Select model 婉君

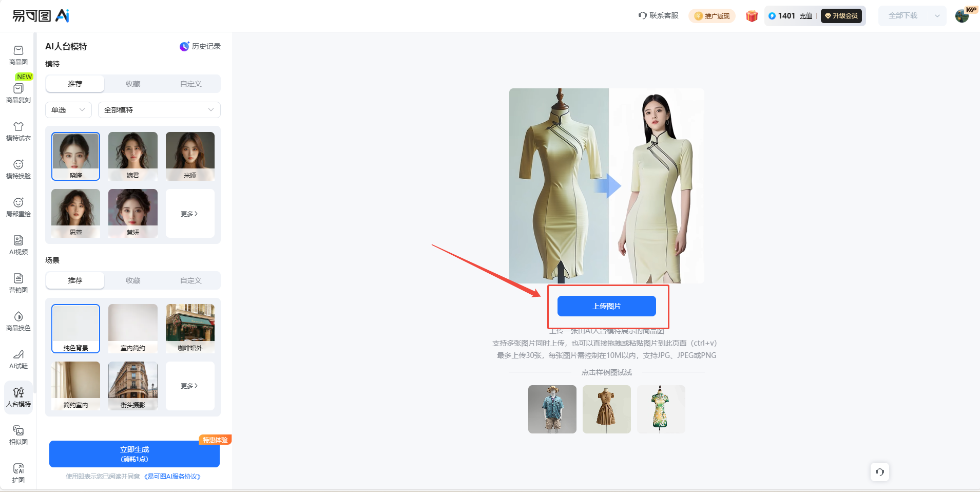[x=133, y=156]
